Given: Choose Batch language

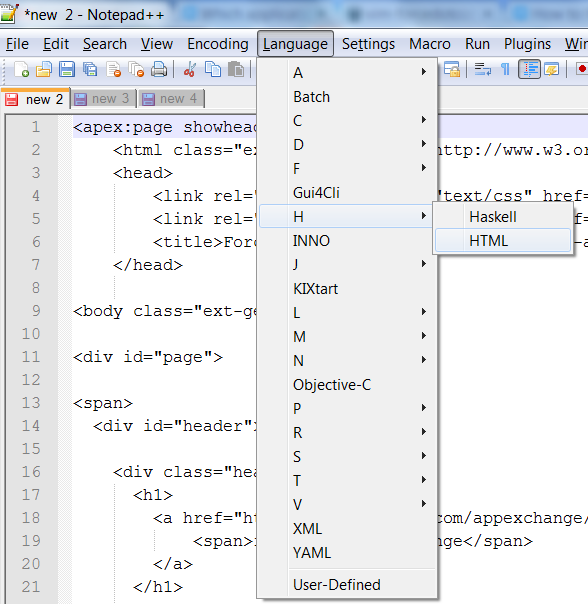Looking at the screenshot, I should click(x=348, y=97).
